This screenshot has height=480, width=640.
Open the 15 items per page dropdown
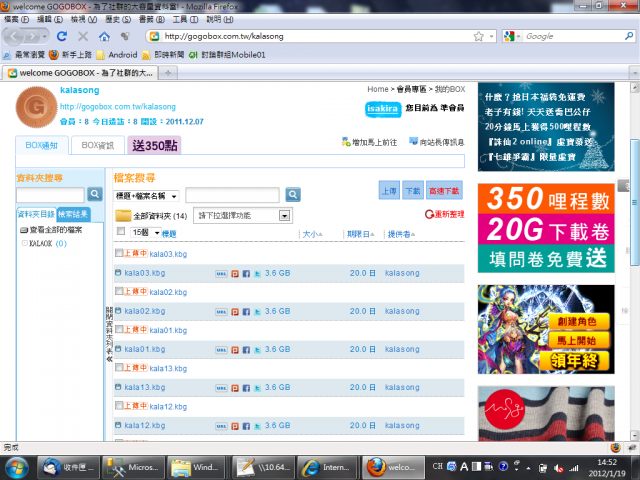(145, 233)
